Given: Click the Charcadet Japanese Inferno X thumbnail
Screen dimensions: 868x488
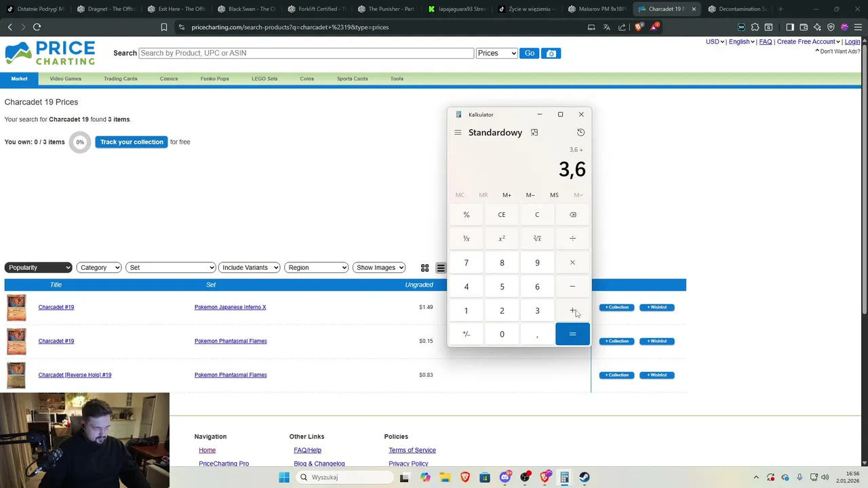Looking at the screenshot, I should point(16,308).
